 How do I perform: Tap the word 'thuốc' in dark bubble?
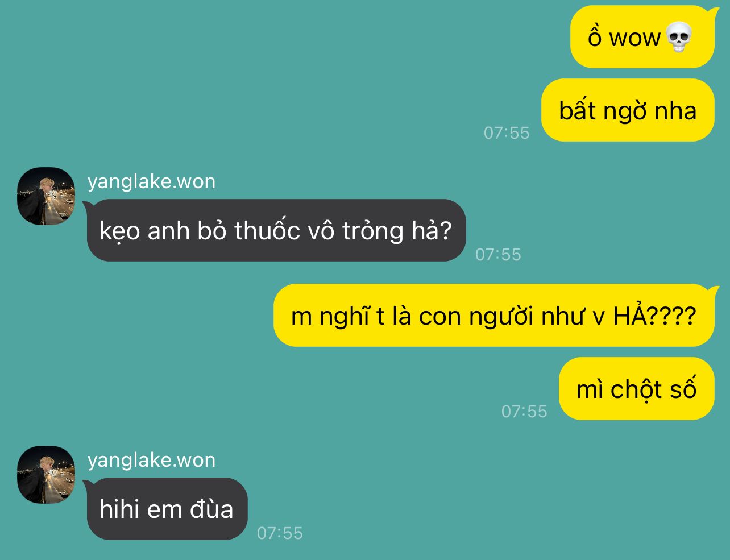click(x=267, y=230)
